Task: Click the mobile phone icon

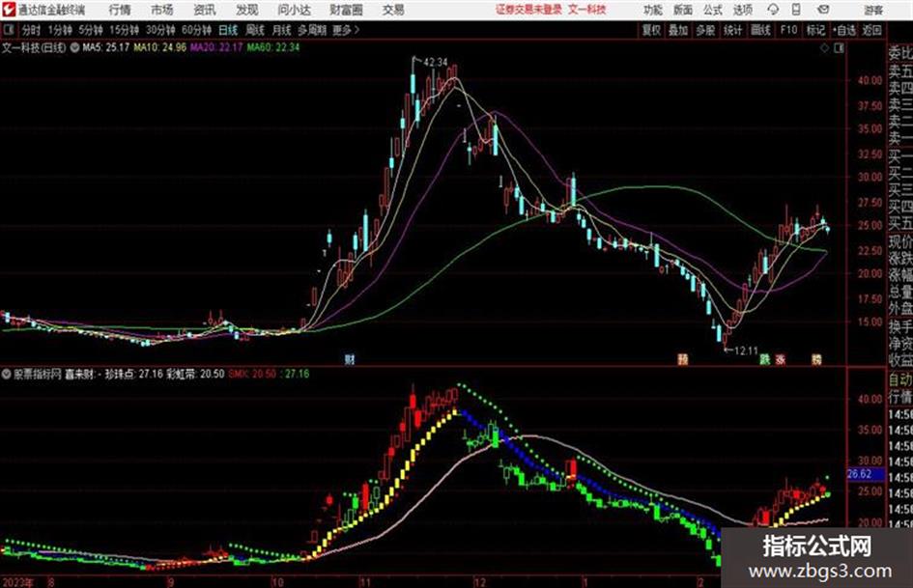Action: tap(796, 10)
